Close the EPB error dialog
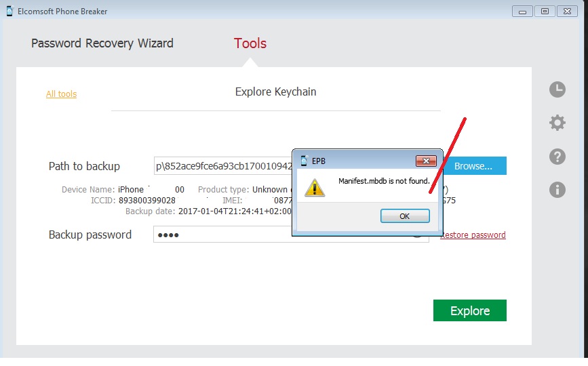This screenshot has height=366, width=588. (426, 161)
